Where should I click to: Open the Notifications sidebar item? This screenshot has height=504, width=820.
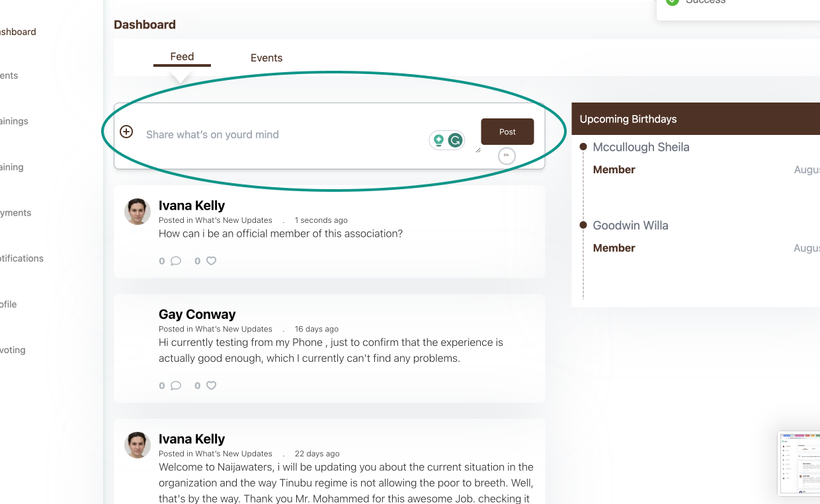click(x=21, y=259)
